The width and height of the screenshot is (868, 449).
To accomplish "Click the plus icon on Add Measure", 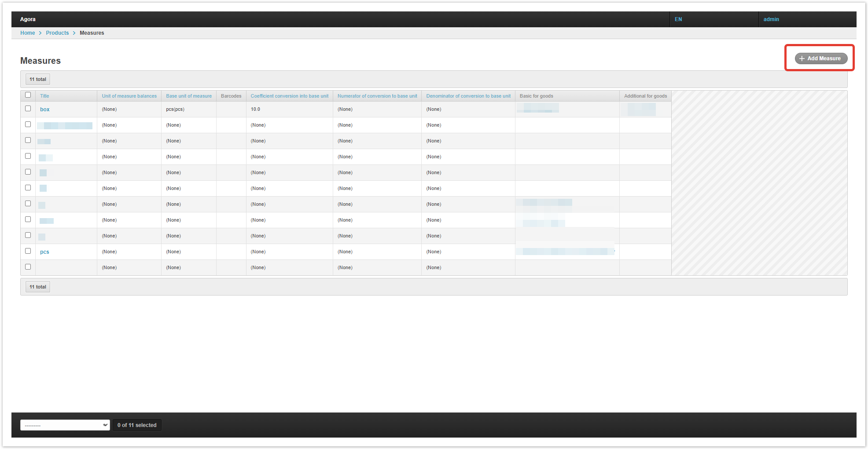I will [x=802, y=58].
